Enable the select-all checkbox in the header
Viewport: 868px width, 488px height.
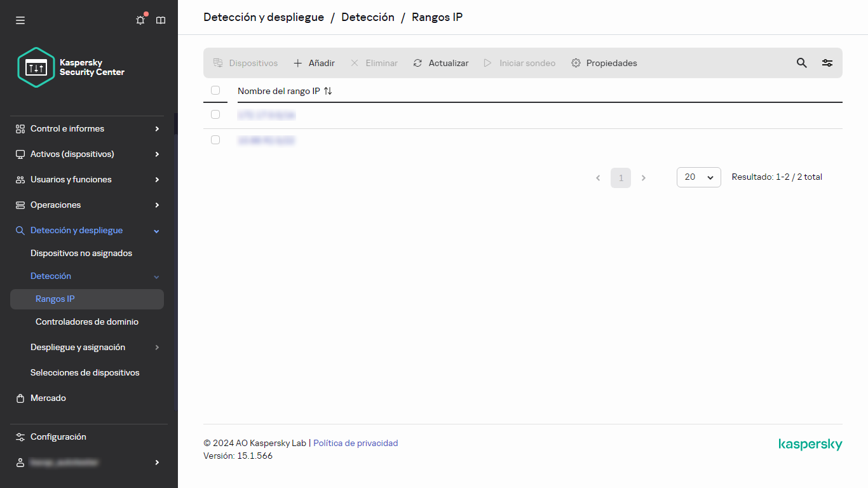click(215, 90)
